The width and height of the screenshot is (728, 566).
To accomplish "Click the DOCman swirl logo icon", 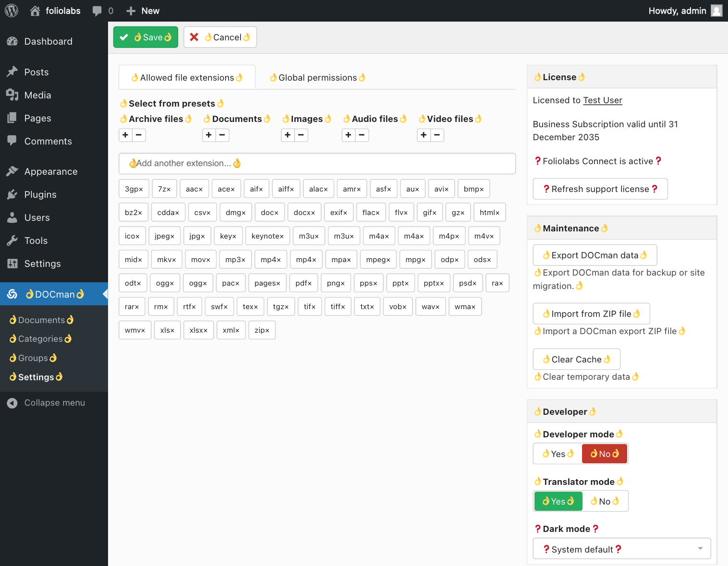I will coord(12,294).
